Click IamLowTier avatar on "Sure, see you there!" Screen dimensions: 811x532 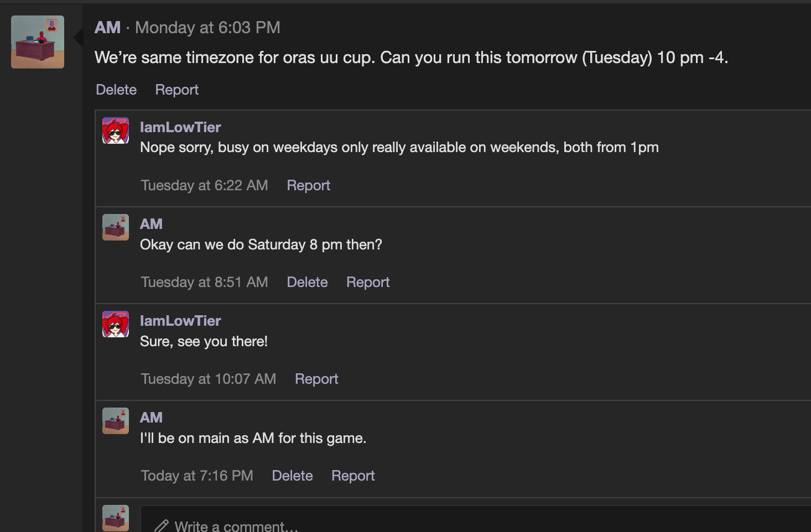coord(116,324)
